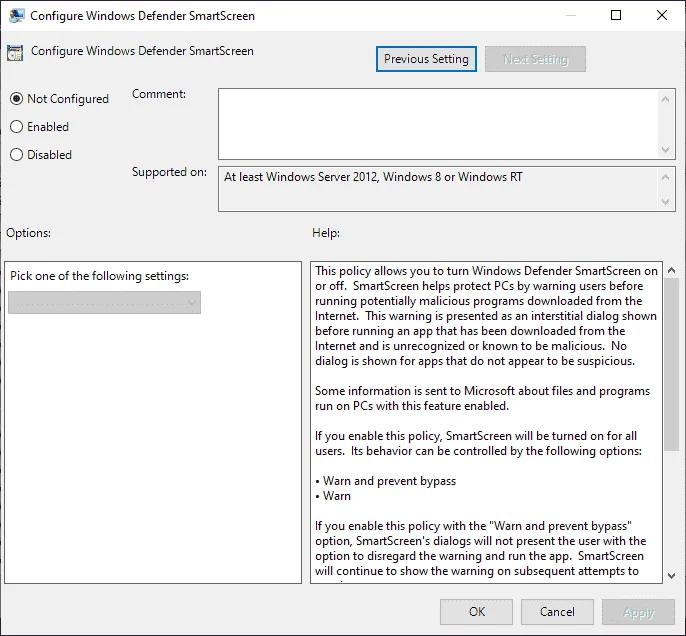Viewport: 686px width, 636px height.
Task: Click the Help pane scroll up arrow
Action: point(672,270)
